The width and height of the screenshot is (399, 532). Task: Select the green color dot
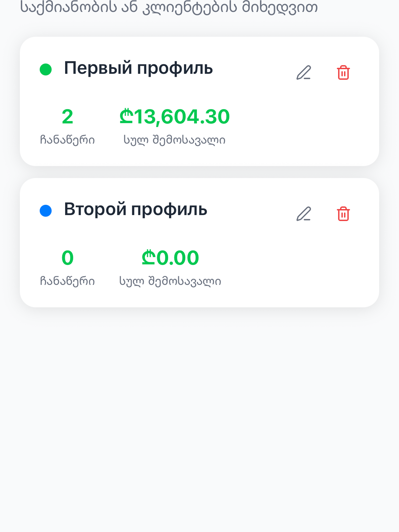[x=46, y=70]
